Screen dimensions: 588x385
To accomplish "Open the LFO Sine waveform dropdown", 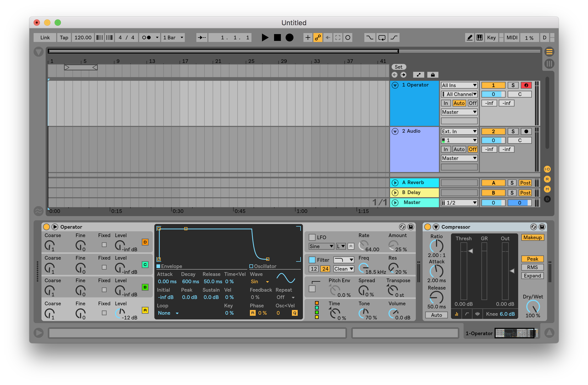I will (321, 246).
